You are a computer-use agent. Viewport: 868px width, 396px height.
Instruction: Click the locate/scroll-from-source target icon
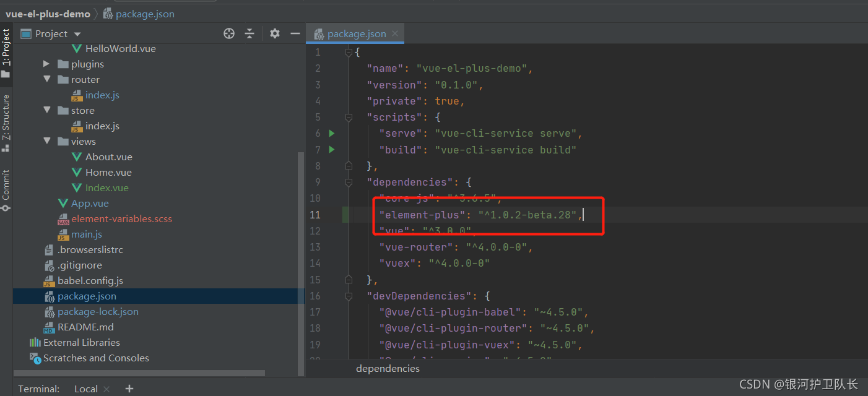pos(229,33)
